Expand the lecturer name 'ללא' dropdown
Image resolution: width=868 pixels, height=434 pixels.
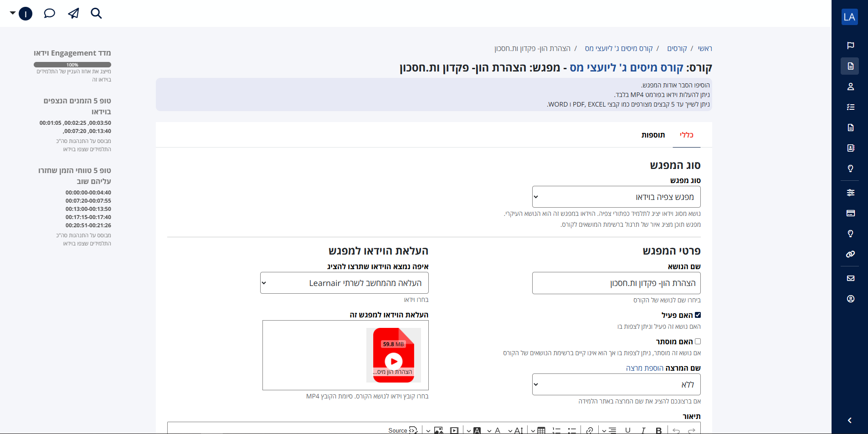pyautogui.click(x=616, y=384)
